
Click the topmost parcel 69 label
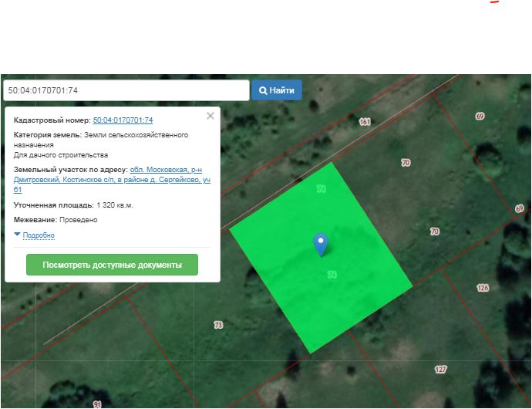[480, 116]
